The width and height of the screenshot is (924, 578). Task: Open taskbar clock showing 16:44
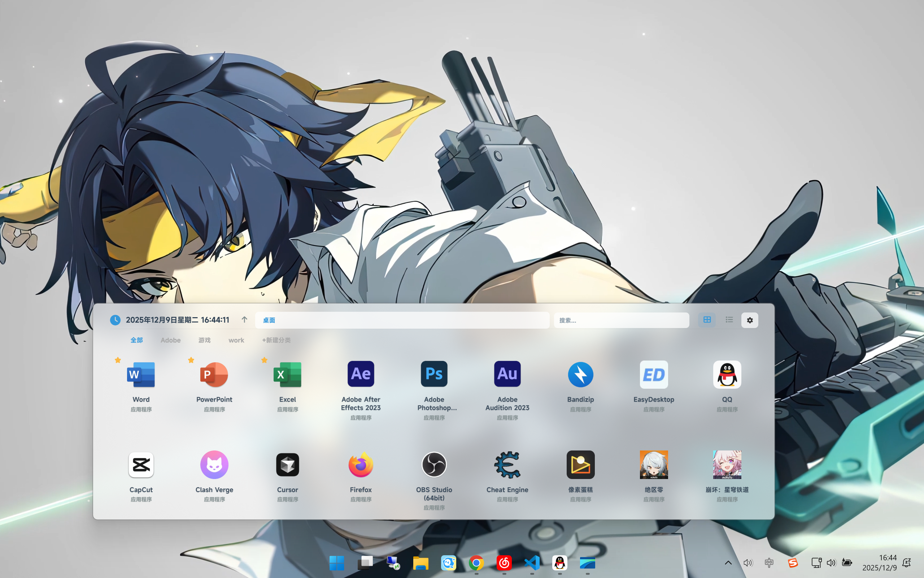coord(879,563)
